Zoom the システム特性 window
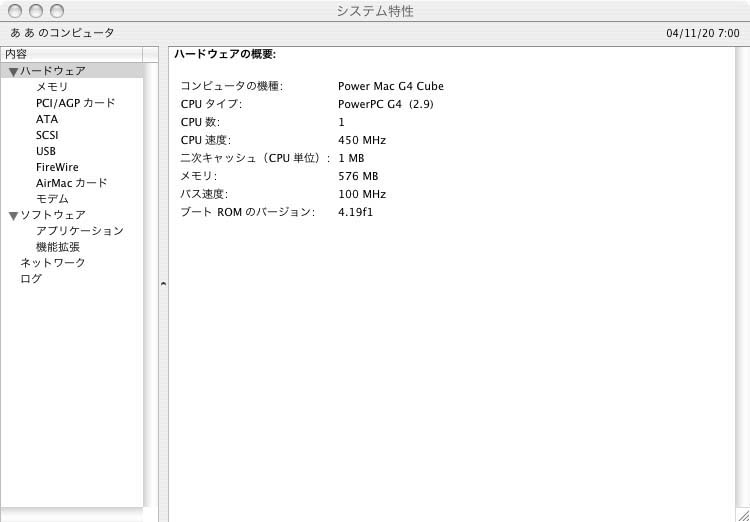750x522 pixels. point(57,11)
